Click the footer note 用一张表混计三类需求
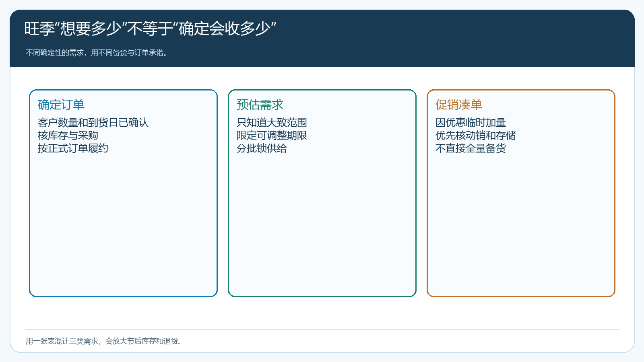This screenshot has height=362, width=644. 62,341
